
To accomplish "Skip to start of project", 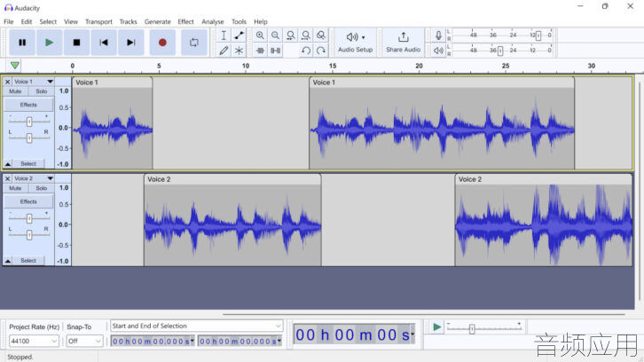I will pos(104,43).
